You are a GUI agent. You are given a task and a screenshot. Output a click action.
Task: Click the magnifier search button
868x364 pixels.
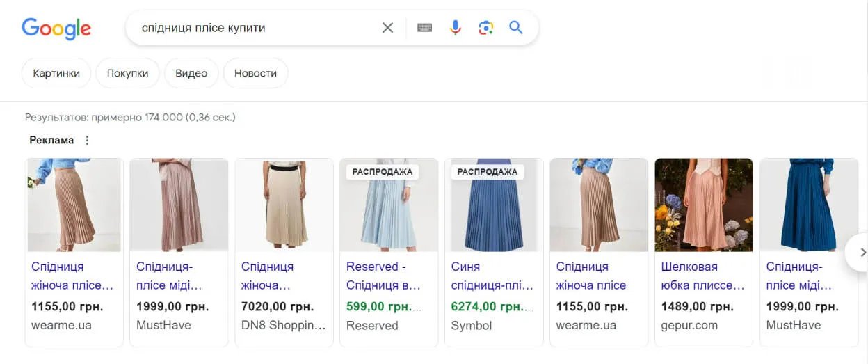[515, 28]
